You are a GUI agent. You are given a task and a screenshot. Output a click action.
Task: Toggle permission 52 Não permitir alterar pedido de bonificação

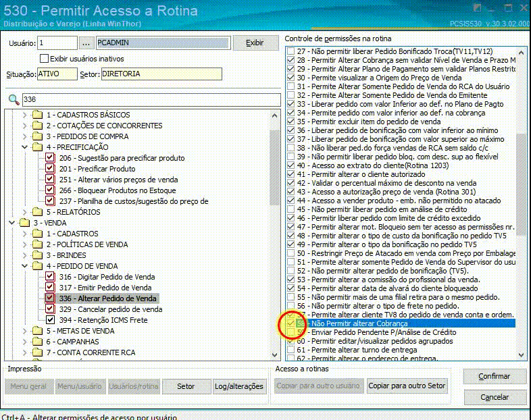click(291, 271)
